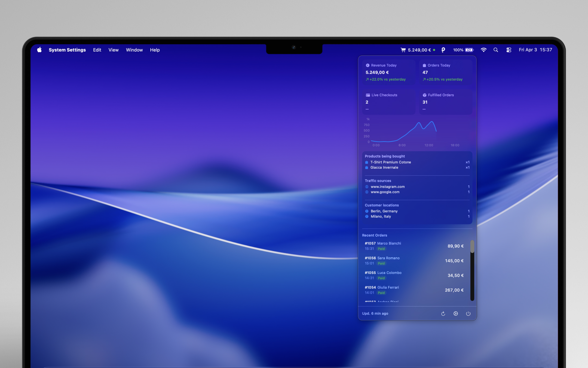Click the globe icon beside www.instagram.com
588x368 pixels.
tap(367, 187)
